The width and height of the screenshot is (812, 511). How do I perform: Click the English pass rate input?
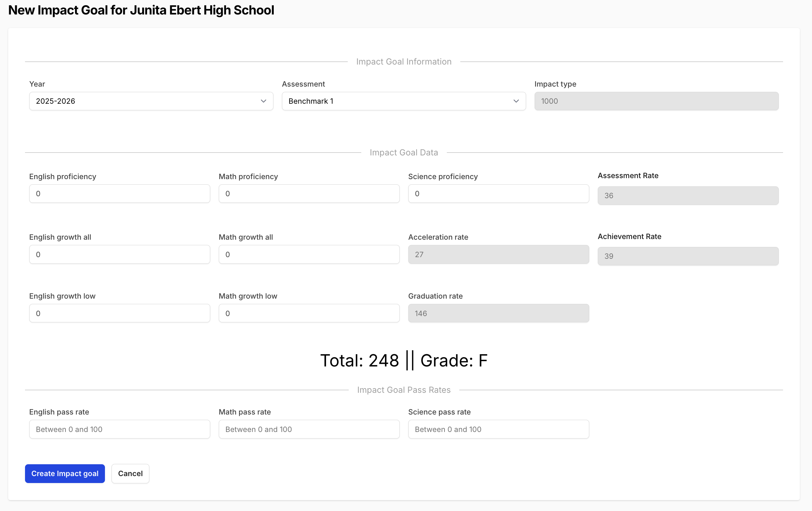click(x=119, y=429)
